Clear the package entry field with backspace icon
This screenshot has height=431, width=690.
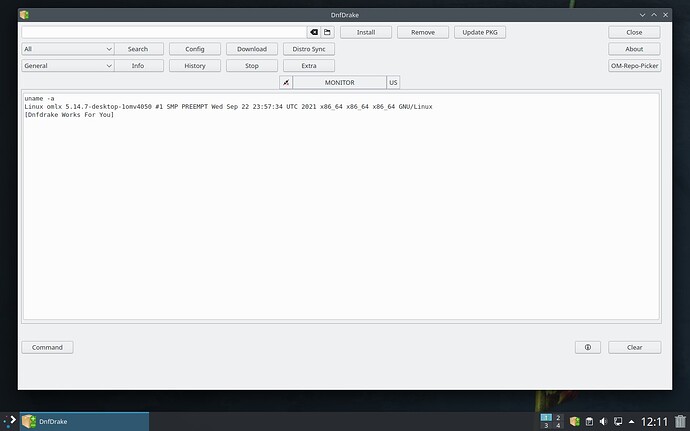[x=314, y=32]
